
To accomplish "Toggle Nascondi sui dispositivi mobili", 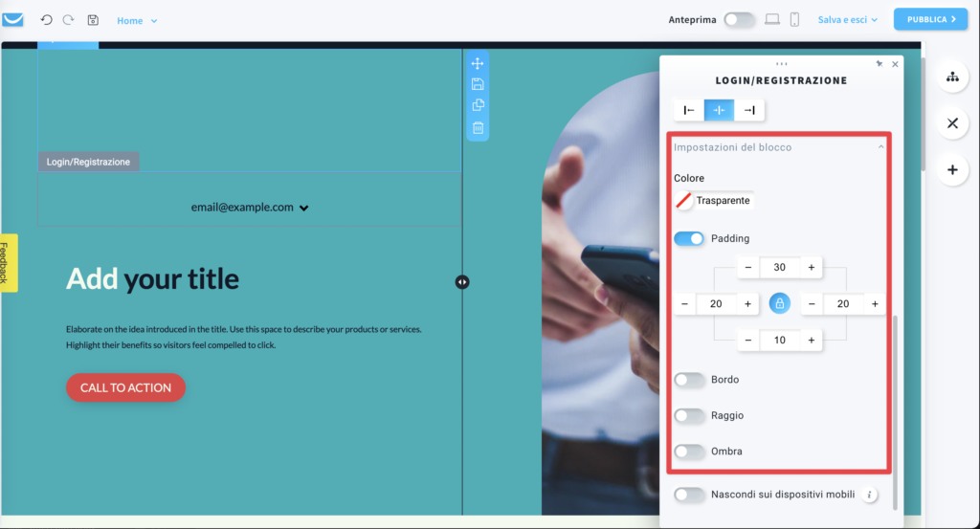I will coord(689,495).
